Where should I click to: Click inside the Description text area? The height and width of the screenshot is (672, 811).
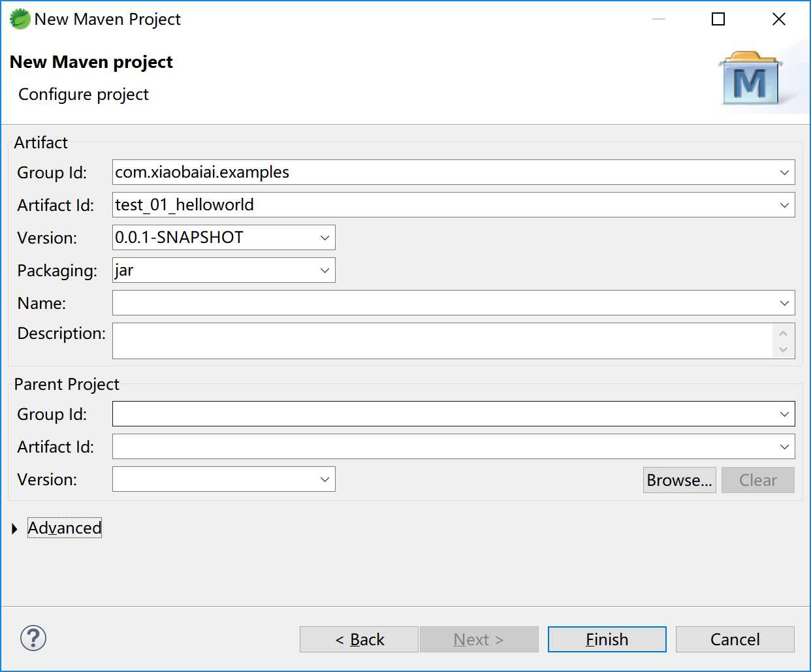(x=443, y=341)
